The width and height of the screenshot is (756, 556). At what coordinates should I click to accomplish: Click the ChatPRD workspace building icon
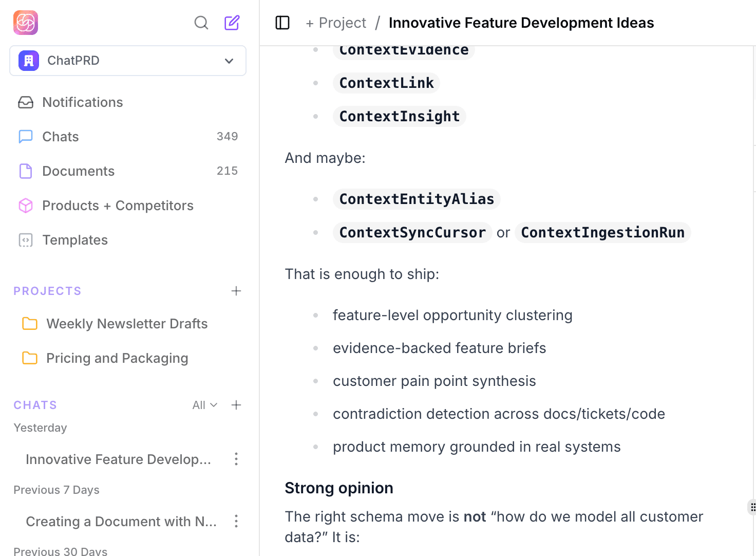pyautogui.click(x=29, y=61)
